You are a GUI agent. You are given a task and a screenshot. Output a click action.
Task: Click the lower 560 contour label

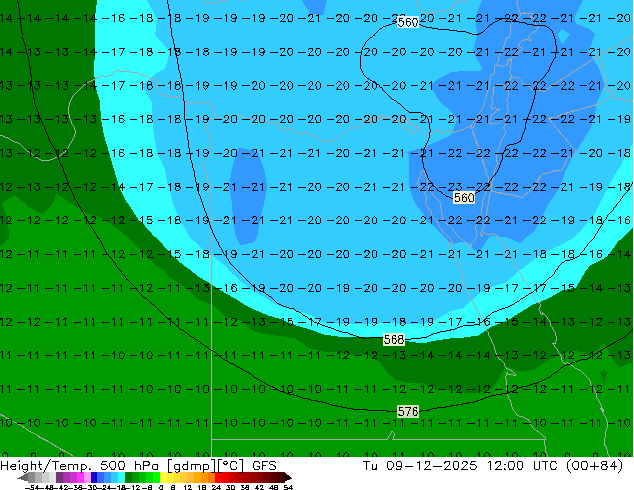click(464, 198)
